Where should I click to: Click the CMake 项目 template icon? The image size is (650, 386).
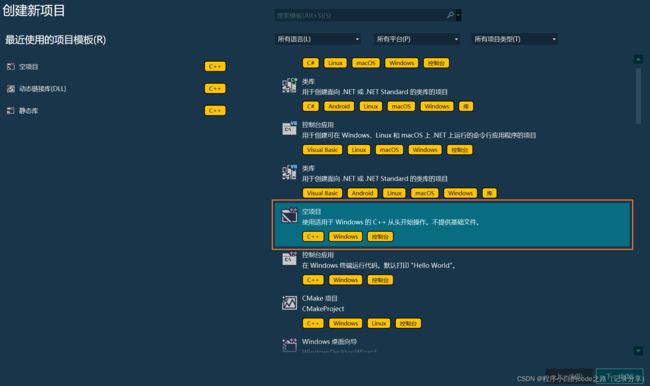(x=289, y=302)
